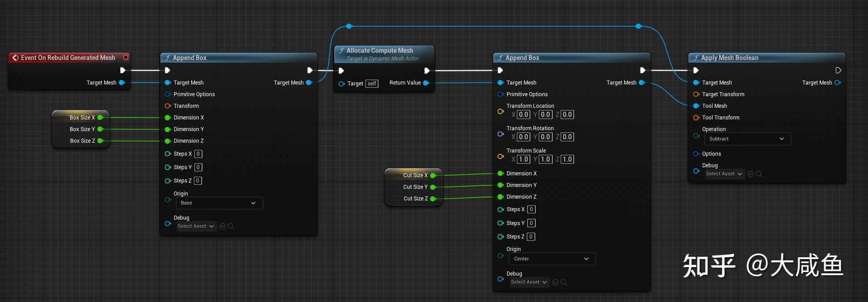Click the 'Target is Dynamic Mesh Actor' subtitle
Image resolution: width=868 pixels, height=302 pixels.
[x=382, y=59]
